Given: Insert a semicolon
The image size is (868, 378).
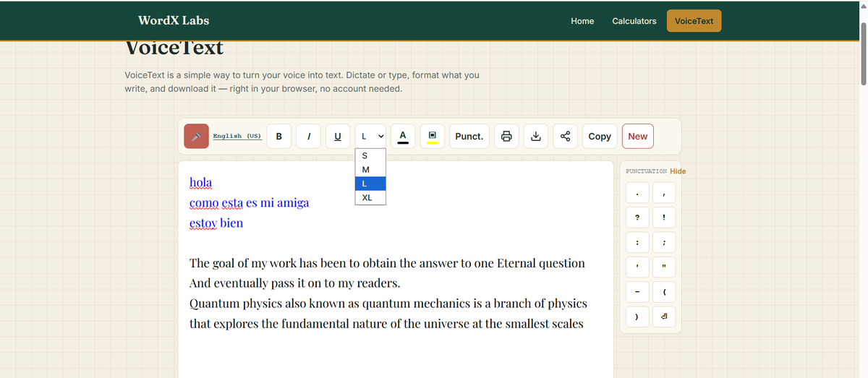Looking at the screenshot, I should point(663,242).
